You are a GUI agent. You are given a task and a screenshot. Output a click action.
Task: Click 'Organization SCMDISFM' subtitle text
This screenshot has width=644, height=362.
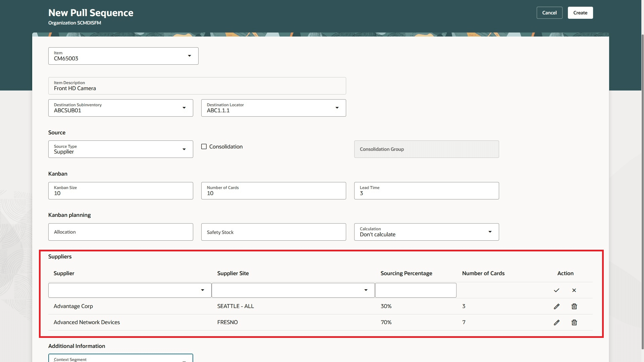[74, 23]
